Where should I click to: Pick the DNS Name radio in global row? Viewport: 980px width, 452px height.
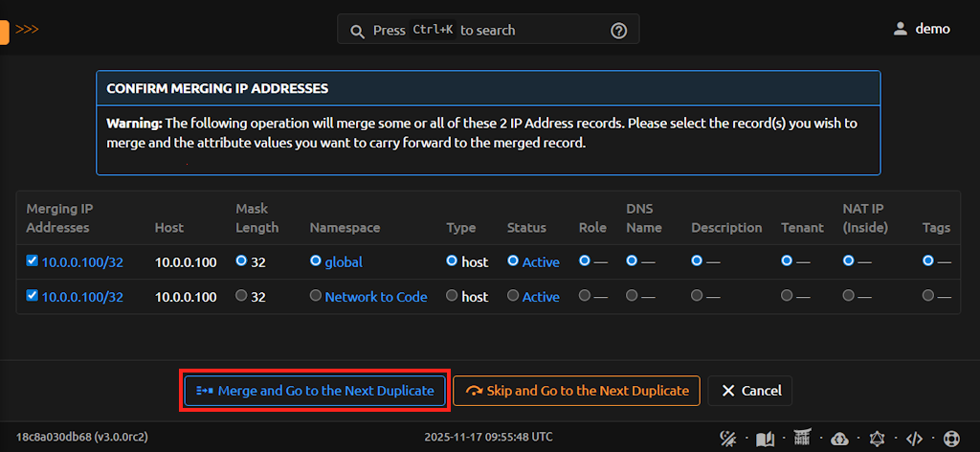tap(632, 261)
